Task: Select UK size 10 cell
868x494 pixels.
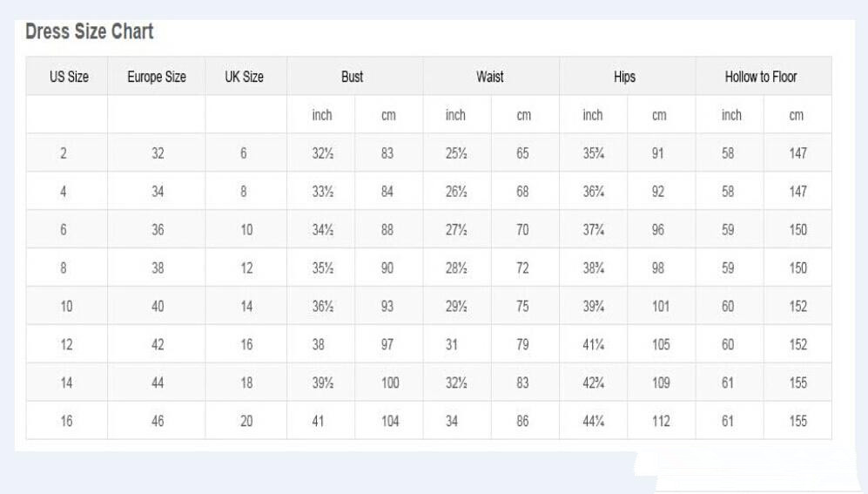Action: coord(246,230)
